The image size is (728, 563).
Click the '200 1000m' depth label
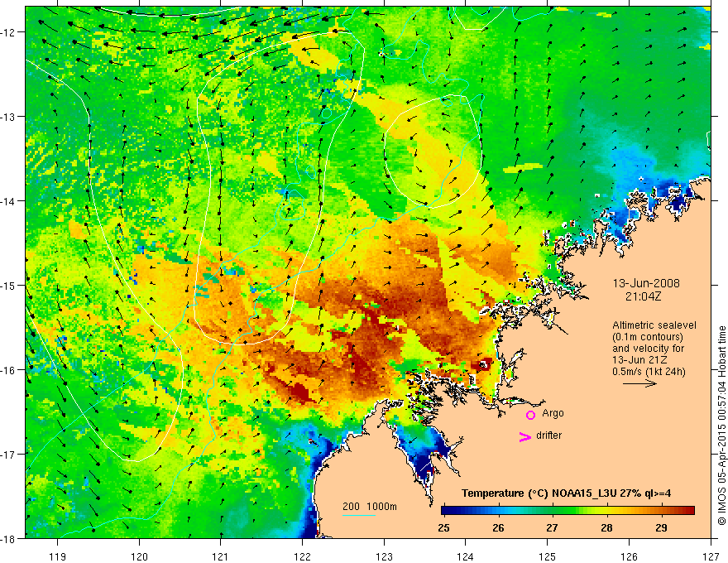370,507
